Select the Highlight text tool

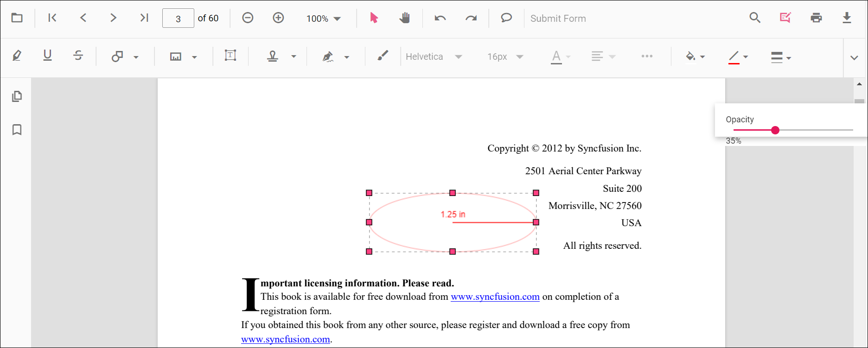(17, 56)
